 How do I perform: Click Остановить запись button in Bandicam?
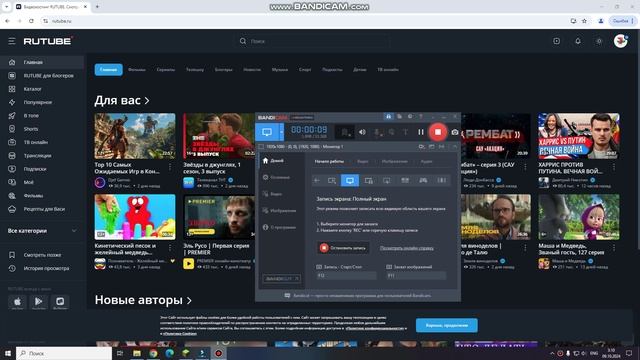tap(343, 248)
